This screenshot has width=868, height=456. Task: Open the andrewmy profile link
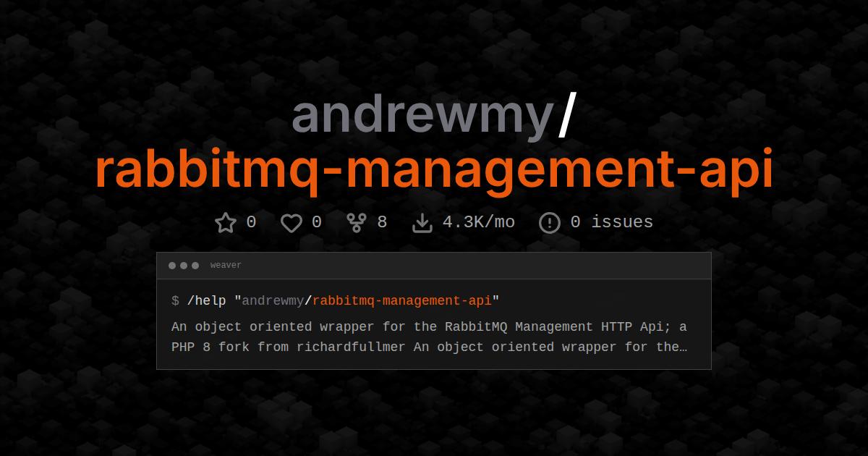[421, 116]
